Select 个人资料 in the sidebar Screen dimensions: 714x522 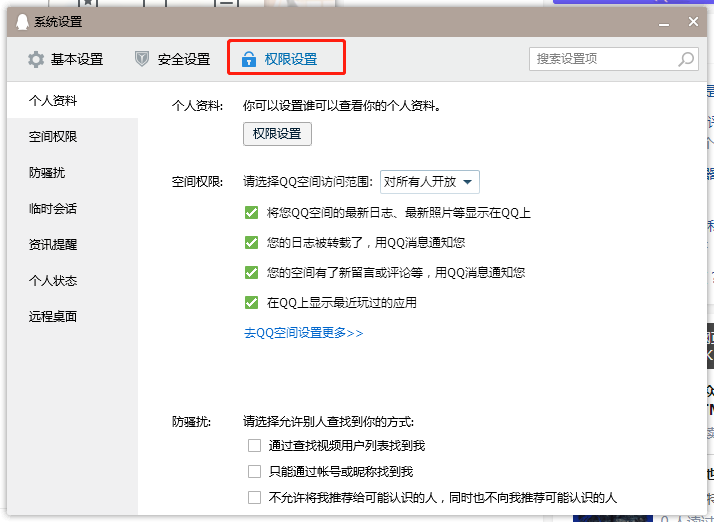pos(72,100)
